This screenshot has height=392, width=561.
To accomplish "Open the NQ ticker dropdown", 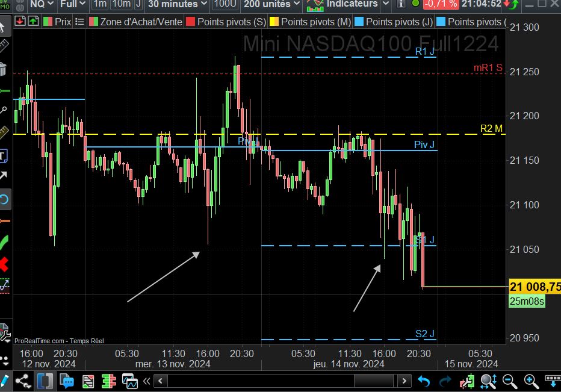I will pos(42,4).
